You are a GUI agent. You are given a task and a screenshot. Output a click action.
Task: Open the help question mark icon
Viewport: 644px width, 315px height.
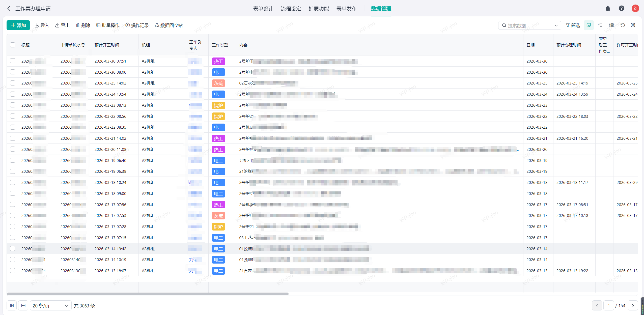click(x=622, y=9)
